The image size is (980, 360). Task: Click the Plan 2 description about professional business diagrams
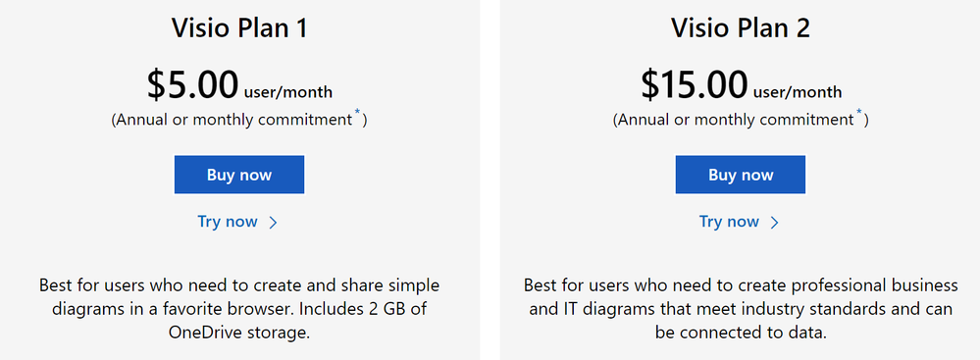point(741,309)
